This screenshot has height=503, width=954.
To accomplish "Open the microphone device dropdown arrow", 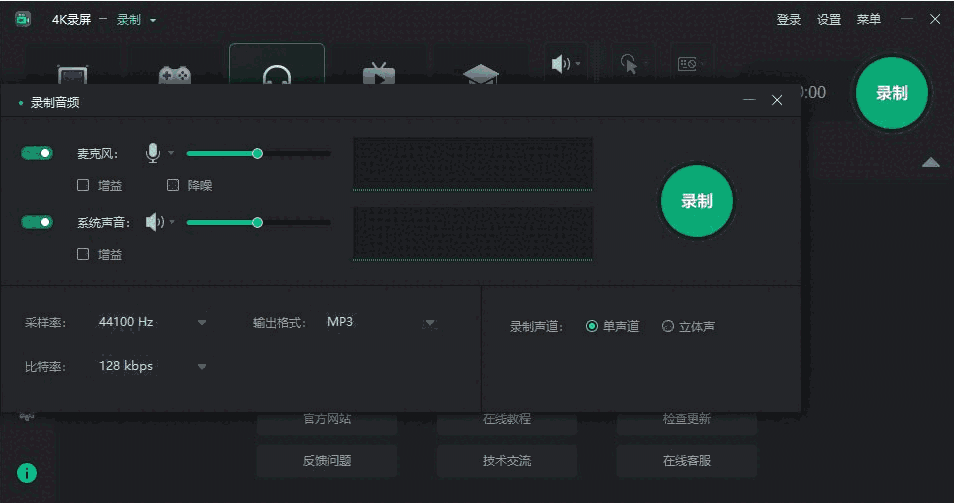I will 171,153.
